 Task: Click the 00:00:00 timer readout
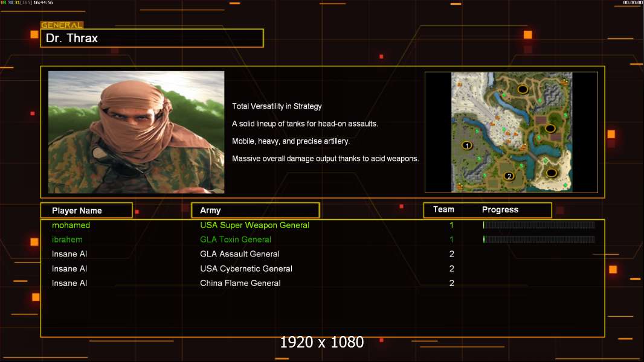click(633, 2)
